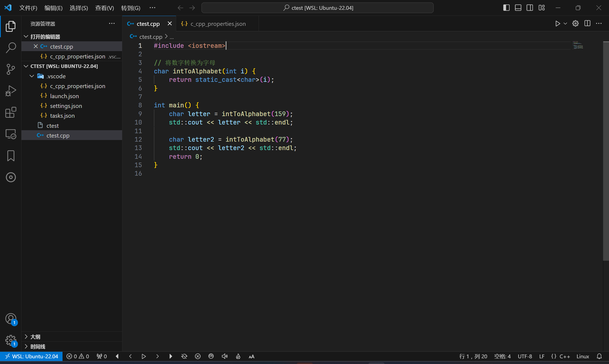Collapse the 打开的编辑器 section
Image resolution: width=609 pixels, height=364 pixels.
(x=72, y=36)
